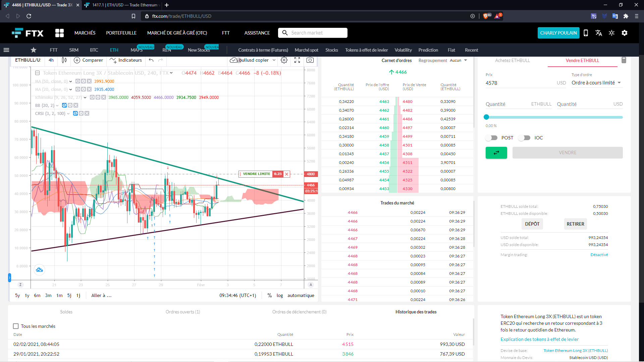This screenshot has height=362, width=644.
Task: Toggle log scale on chart
Action: (280, 295)
